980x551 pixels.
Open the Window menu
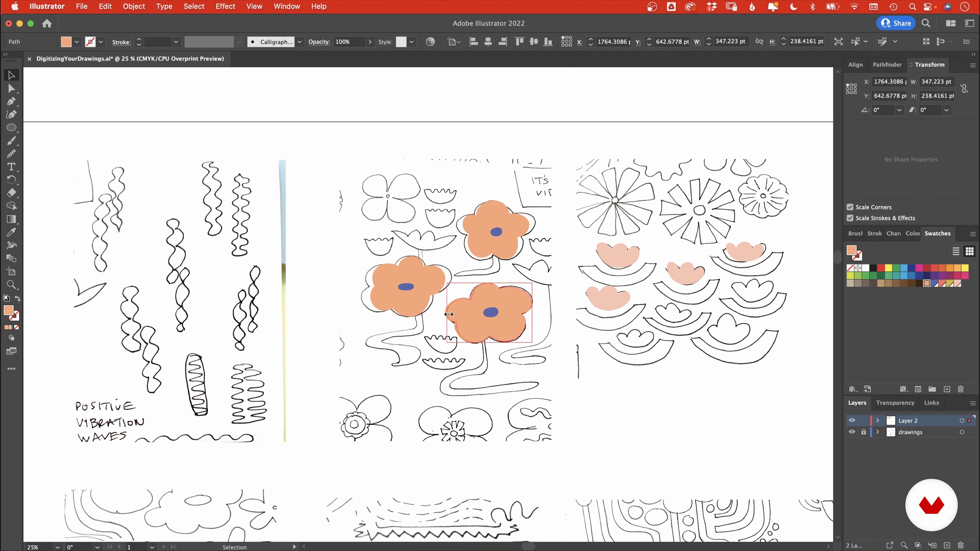point(287,6)
